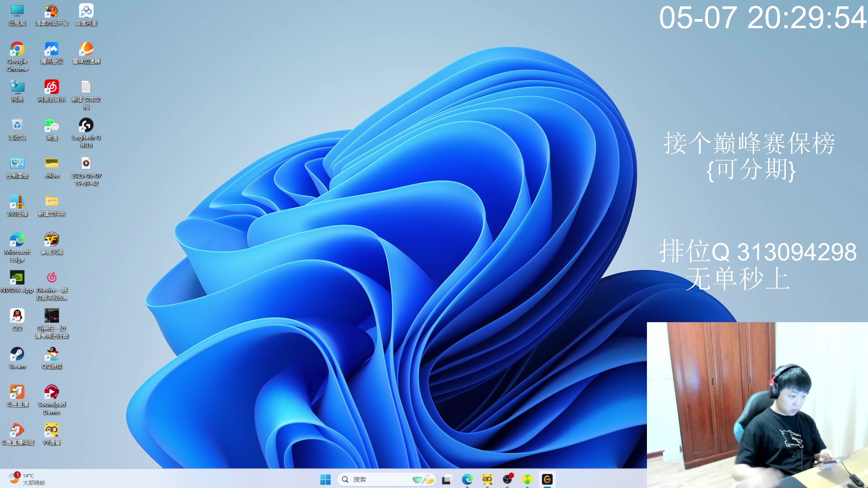
Task: Launch 穿越火线 (CrossFire) desktop shortcut
Action: click(52, 244)
